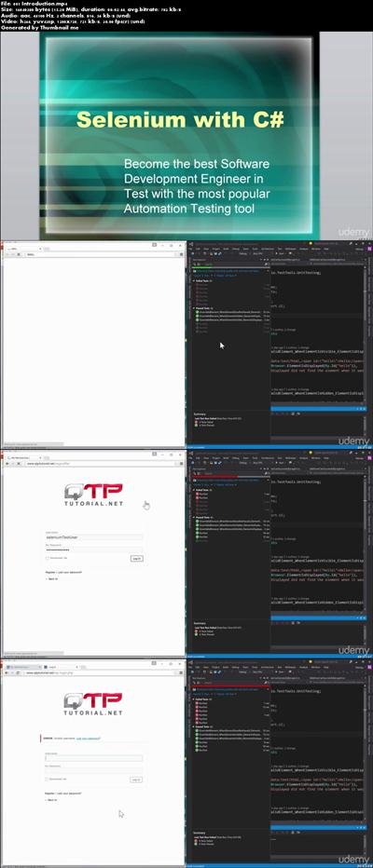Click Register link below the filled login form
Screen dimensions: 373x868
coord(49,572)
